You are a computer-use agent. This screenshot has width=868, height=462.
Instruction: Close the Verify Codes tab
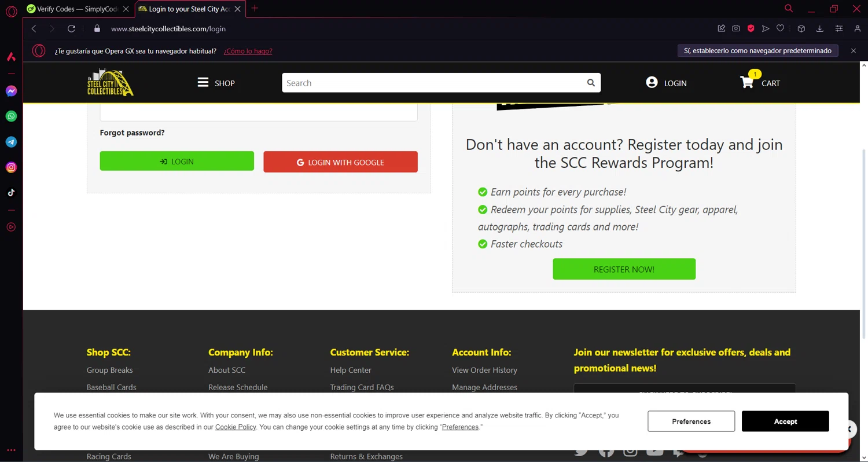click(126, 9)
